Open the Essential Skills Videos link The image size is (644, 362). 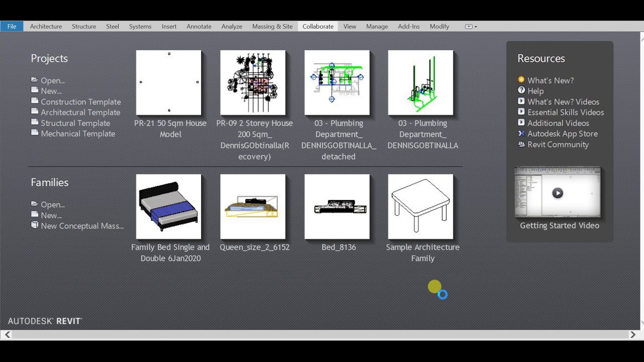pos(566,112)
